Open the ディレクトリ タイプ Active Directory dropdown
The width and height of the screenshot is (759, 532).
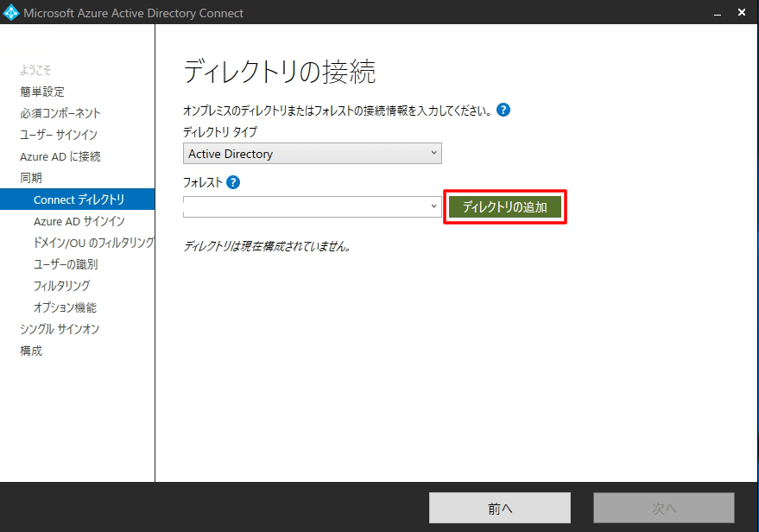[313, 154]
